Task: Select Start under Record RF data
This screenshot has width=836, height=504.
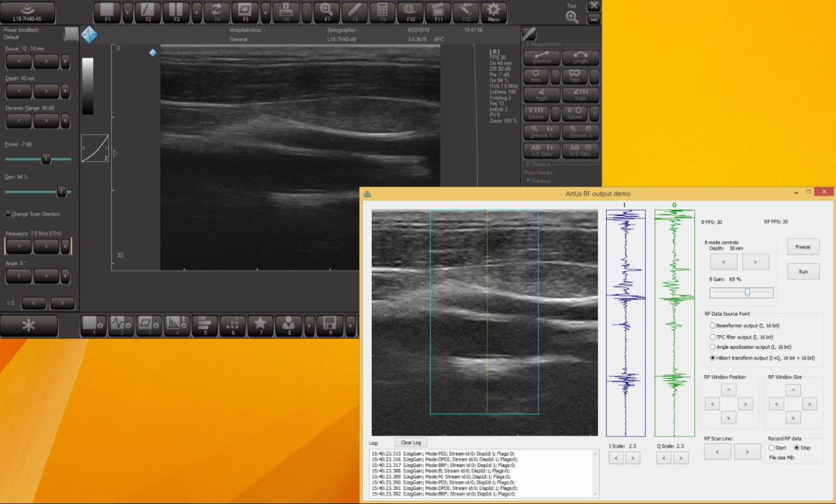Action: point(773,447)
